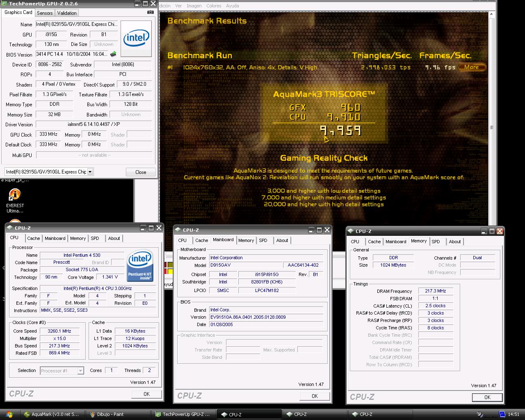Click the GPU-Z Driver Version field
This screenshot has height=420, width=525.
(94, 124)
